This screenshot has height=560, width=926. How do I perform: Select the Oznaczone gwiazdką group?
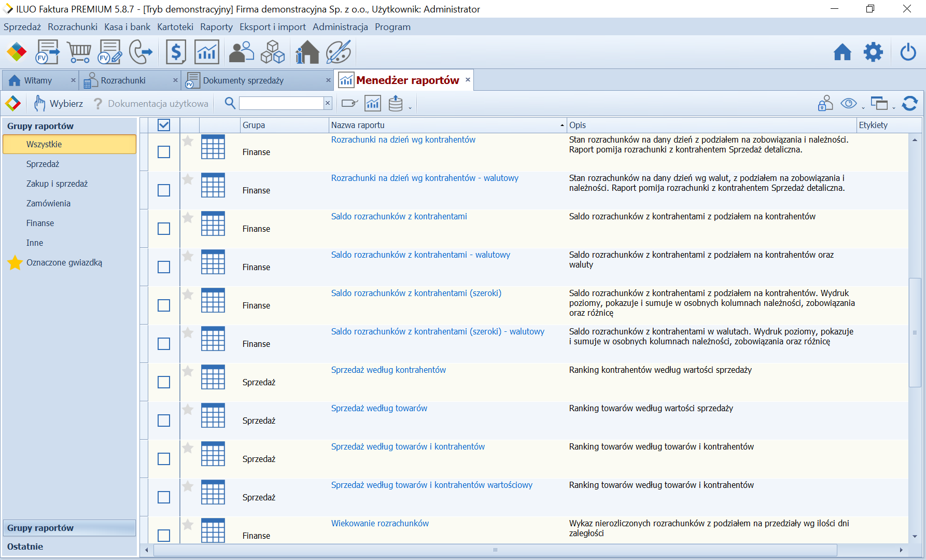(64, 262)
